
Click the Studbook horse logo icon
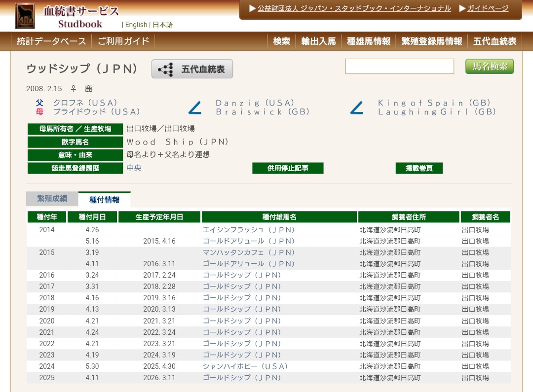tap(25, 16)
